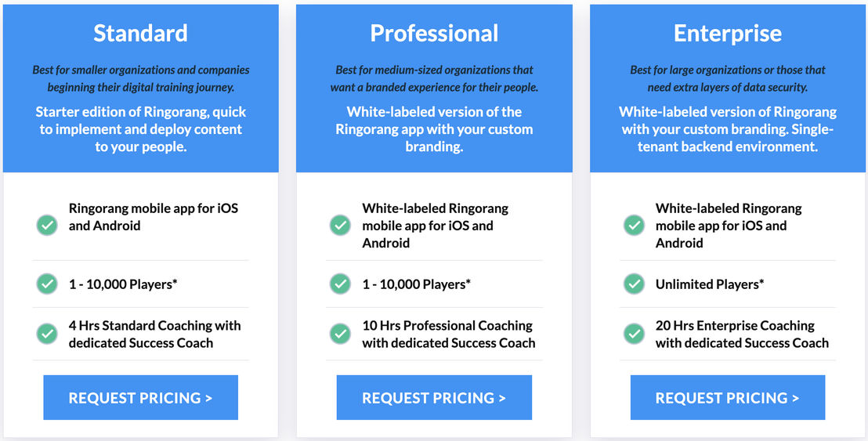Select the Standard plan heading

(140, 33)
